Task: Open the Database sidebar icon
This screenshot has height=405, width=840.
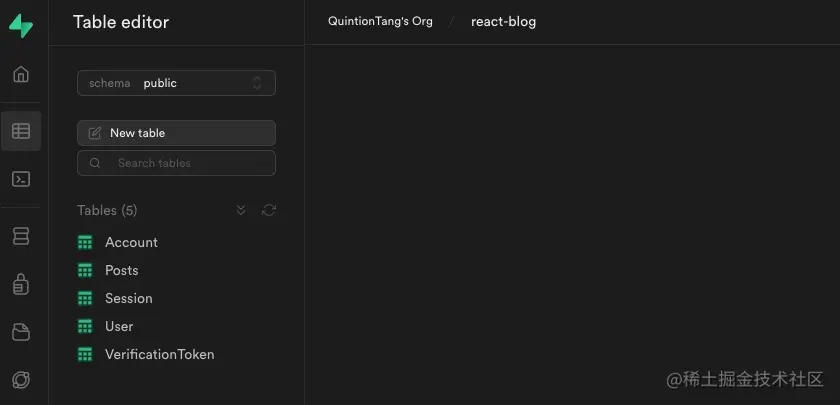Action: click(x=21, y=236)
